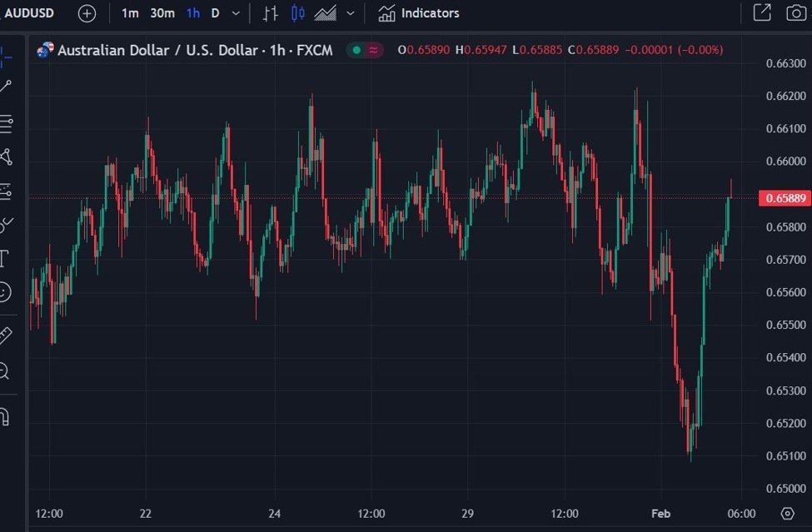Select the trend line drawing tool
Image resolution: width=812 pixels, height=532 pixels.
5,87
